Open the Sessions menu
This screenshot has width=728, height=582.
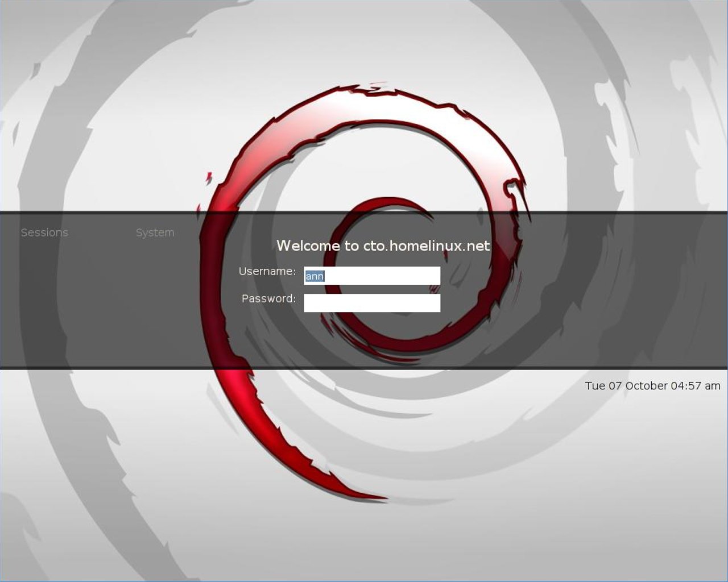coord(44,232)
